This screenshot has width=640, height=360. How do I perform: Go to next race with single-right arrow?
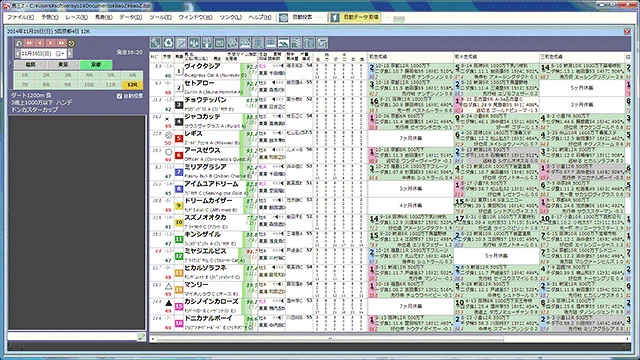50,43
